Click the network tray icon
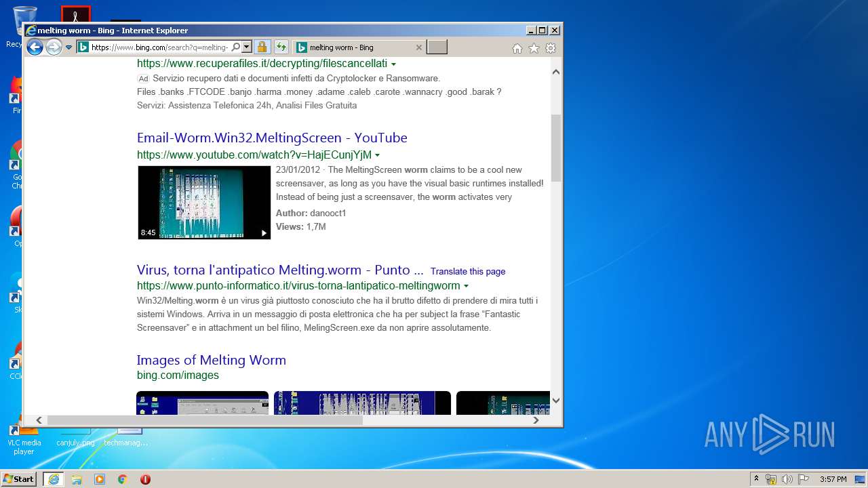Viewport: 868px width, 488px height. click(771, 480)
